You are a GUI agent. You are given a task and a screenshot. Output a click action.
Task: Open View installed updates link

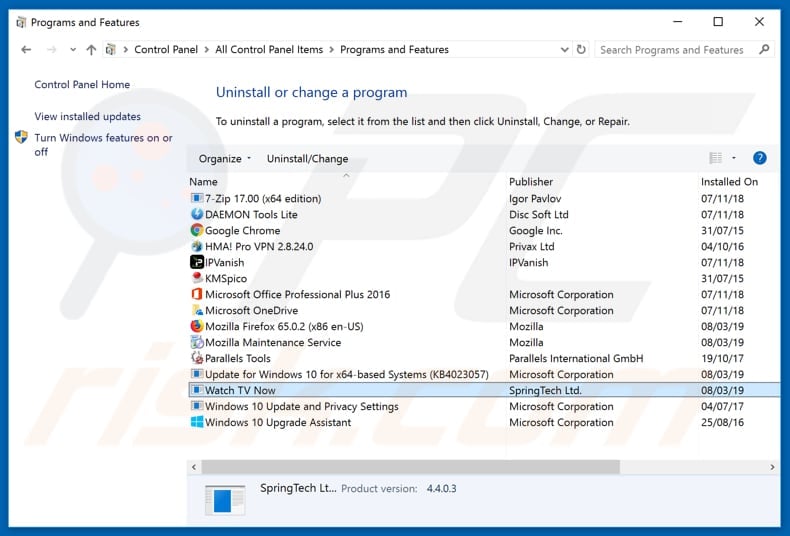click(x=88, y=116)
